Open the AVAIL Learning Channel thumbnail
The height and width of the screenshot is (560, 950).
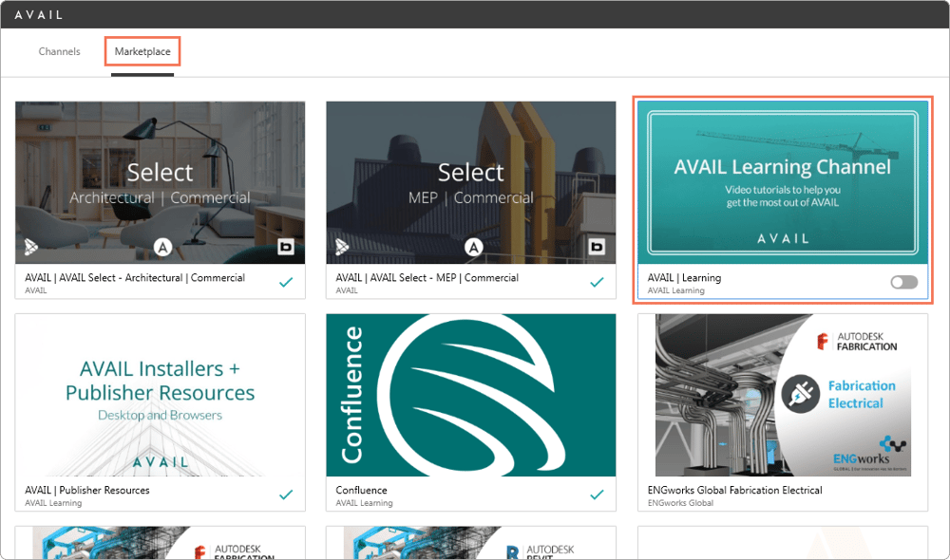783,182
